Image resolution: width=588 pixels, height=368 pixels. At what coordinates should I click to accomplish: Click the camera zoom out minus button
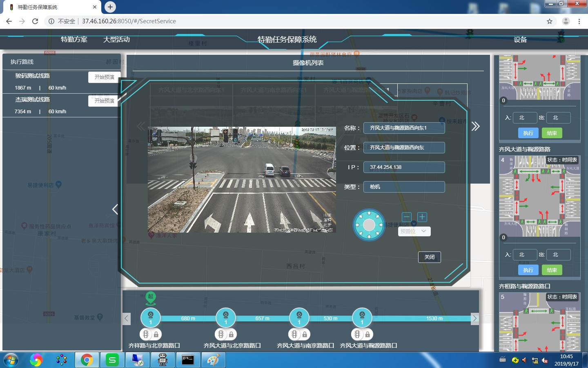[x=407, y=217]
